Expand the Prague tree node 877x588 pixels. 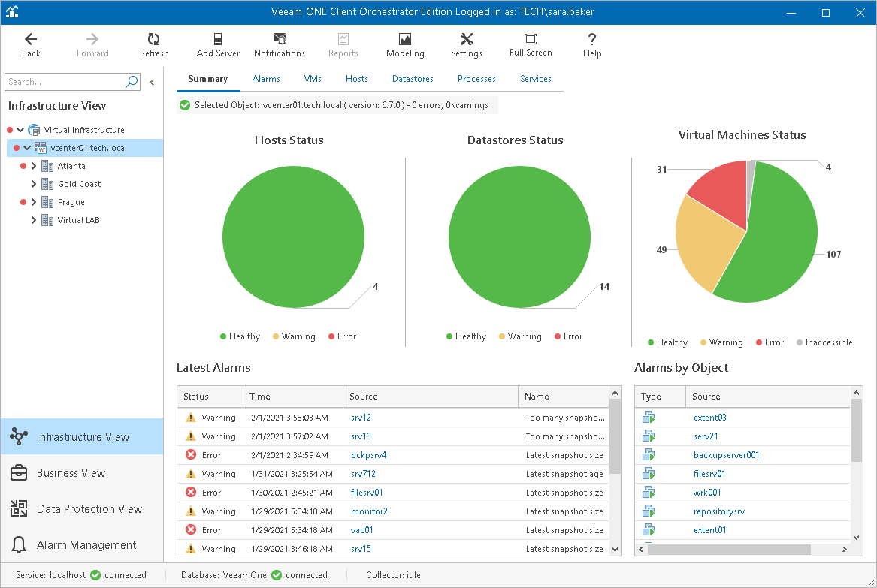pyautogui.click(x=34, y=202)
